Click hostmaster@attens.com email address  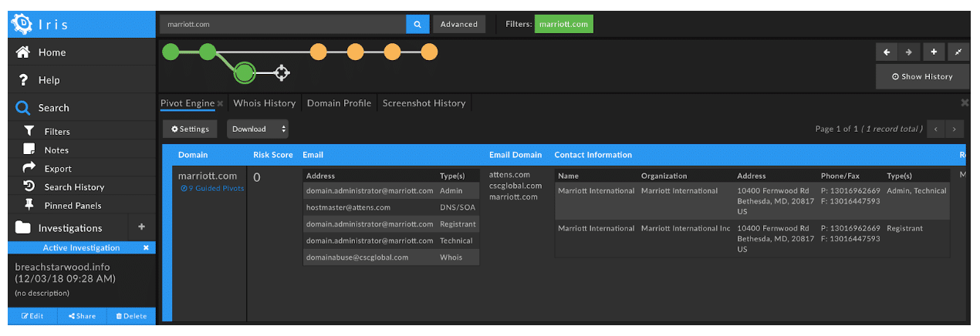point(348,207)
